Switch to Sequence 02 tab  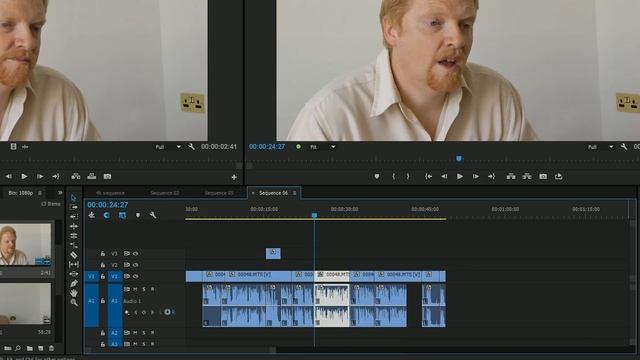click(164, 193)
